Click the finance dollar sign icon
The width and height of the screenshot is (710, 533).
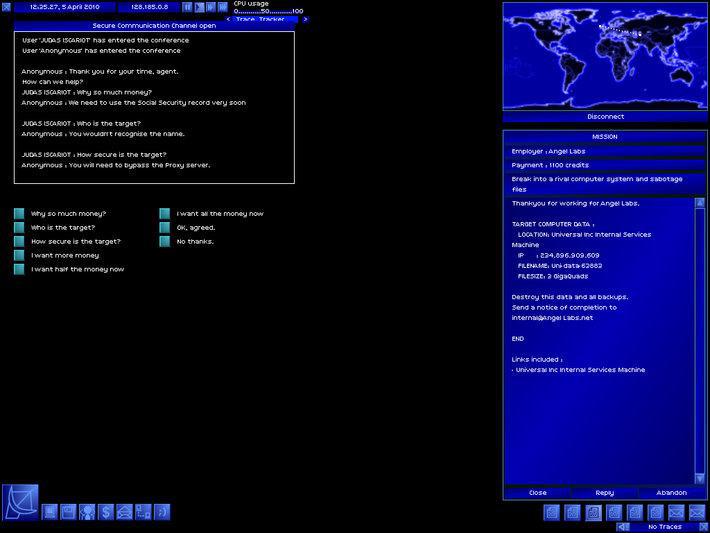click(x=106, y=512)
